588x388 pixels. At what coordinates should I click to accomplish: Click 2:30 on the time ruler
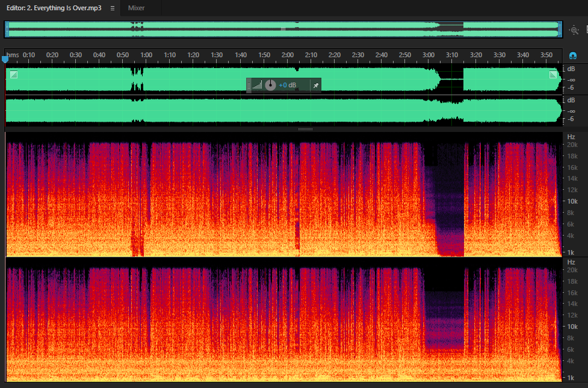click(358, 55)
